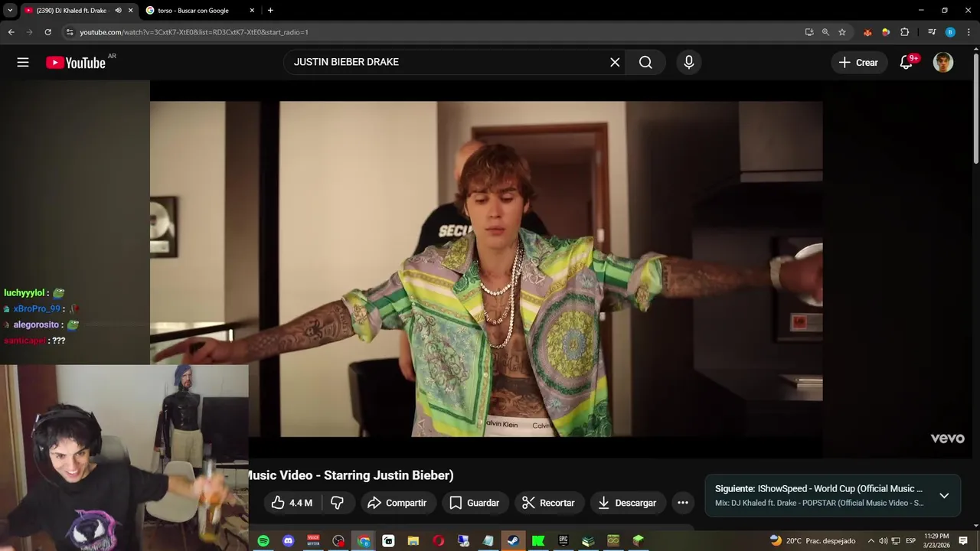Bookmark this page with the star
Screen dimensions: 980x551
(x=842, y=32)
